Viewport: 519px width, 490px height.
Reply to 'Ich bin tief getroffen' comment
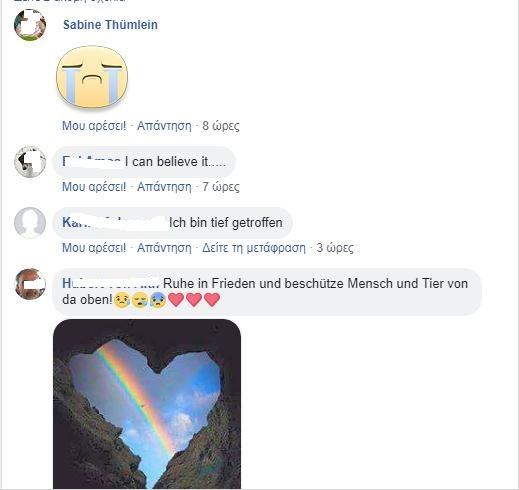tap(164, 248)
